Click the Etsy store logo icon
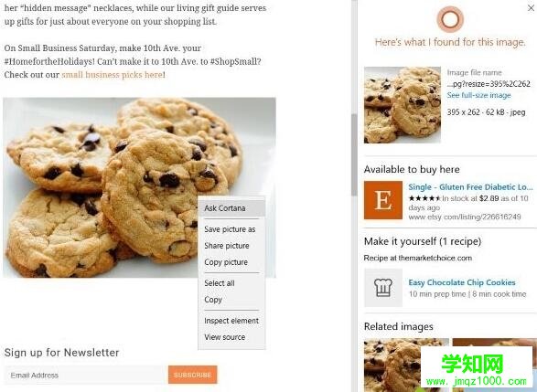This screenshot has width=537, height=392. pyautogui.click(x=383, y=200)
